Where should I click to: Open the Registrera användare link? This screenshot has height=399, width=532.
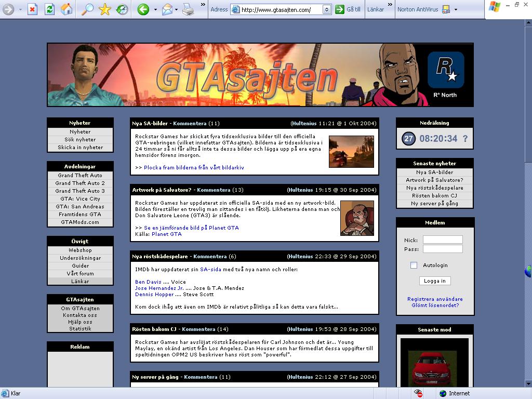pyautogui.click(x=435, y=299)
